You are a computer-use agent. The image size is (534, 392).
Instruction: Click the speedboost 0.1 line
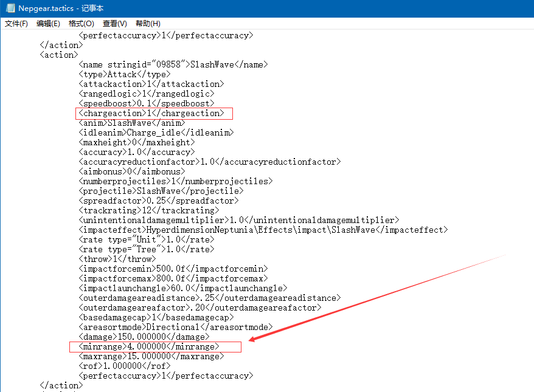[x=147, y=103]
